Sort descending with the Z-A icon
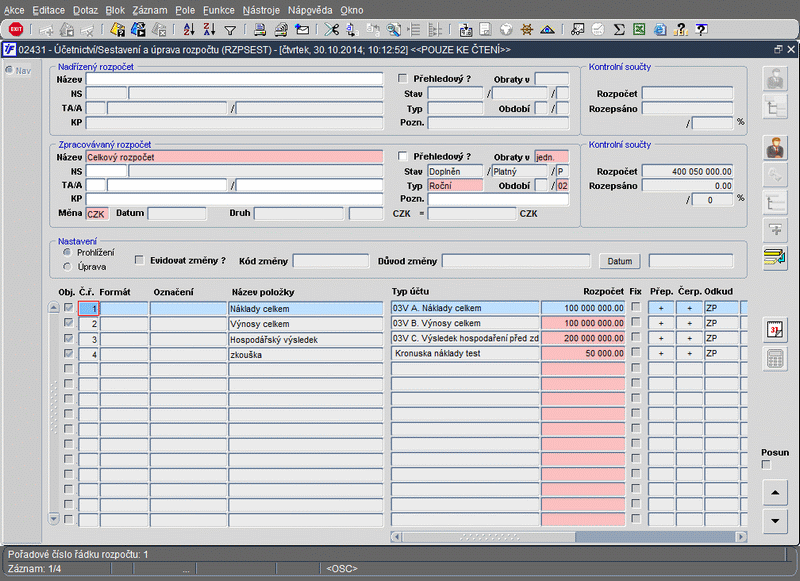This screenshot has width=800, height=581. [211, 29]
